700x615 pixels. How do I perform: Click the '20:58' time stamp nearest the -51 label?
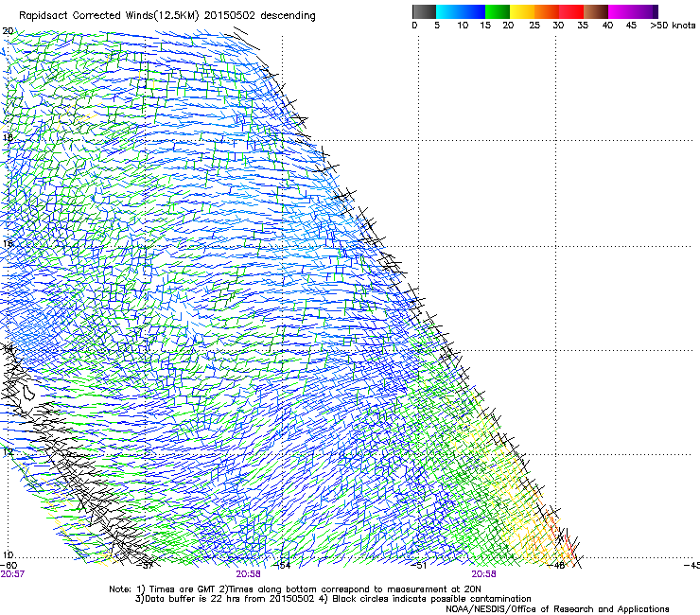point(484,574)
